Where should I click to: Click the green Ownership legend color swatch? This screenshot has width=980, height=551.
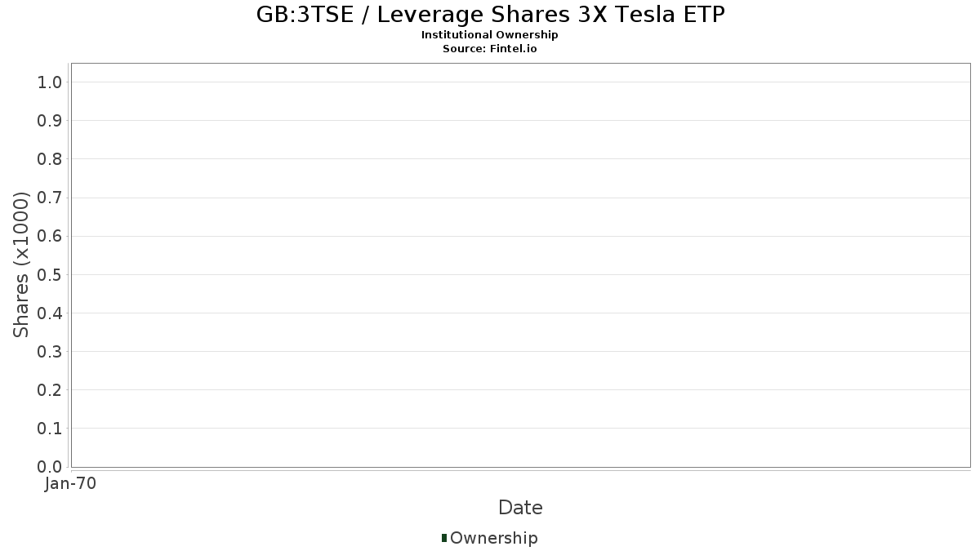tap(444, 538)
